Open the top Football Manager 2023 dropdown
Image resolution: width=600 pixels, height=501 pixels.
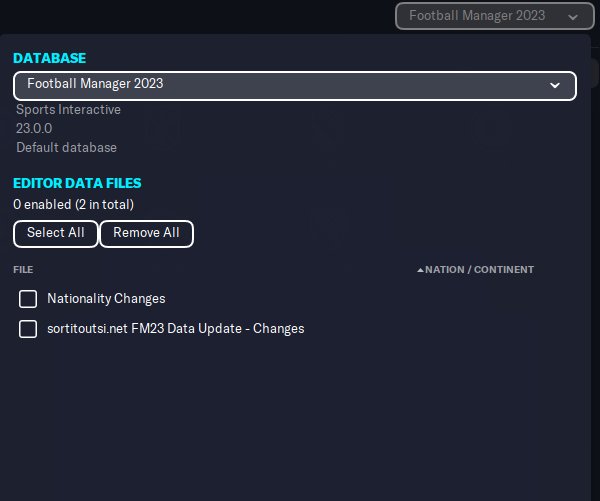click(x=494, y=16)
